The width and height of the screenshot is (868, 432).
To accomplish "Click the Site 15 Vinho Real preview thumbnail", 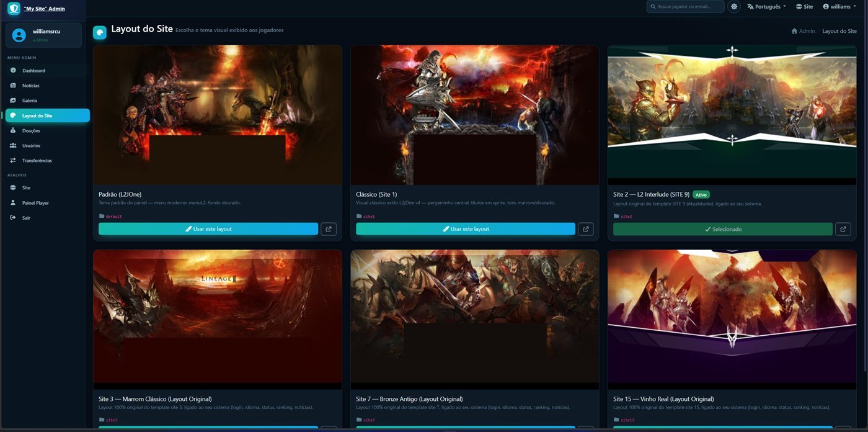I will click(x=732, y=320).
